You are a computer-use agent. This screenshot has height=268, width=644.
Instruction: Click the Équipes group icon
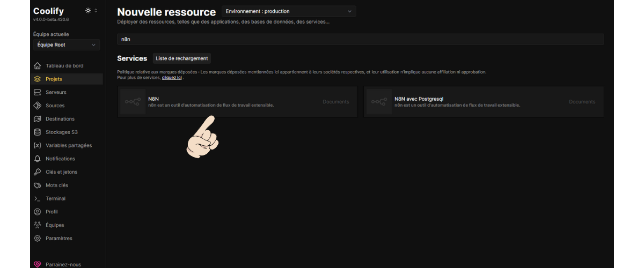click(37, 225)
